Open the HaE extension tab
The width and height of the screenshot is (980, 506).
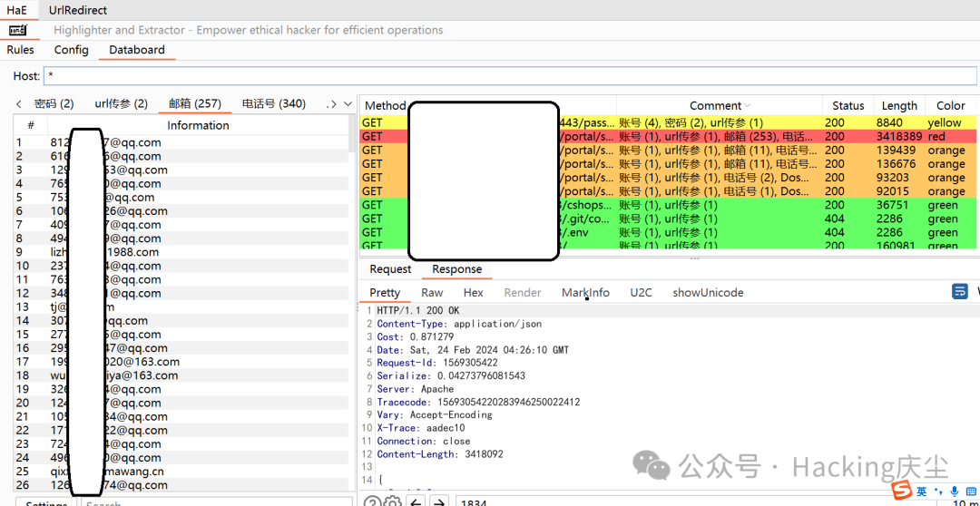pos(17,10)
